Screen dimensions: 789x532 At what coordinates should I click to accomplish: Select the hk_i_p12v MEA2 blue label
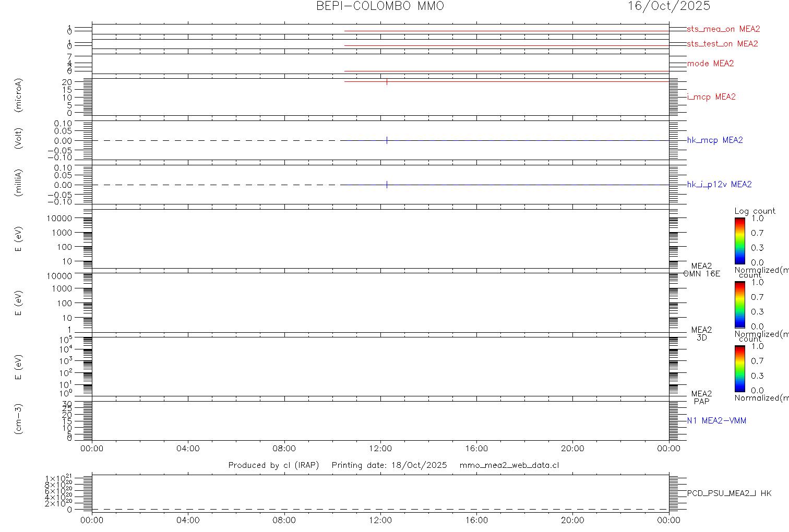click(719, 185)
